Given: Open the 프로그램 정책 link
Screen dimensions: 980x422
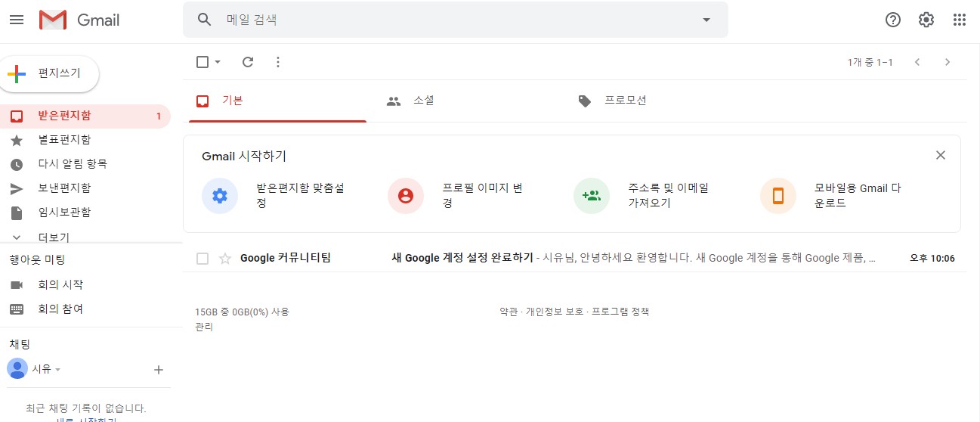Looking at the screenshot, I should 620,312.
